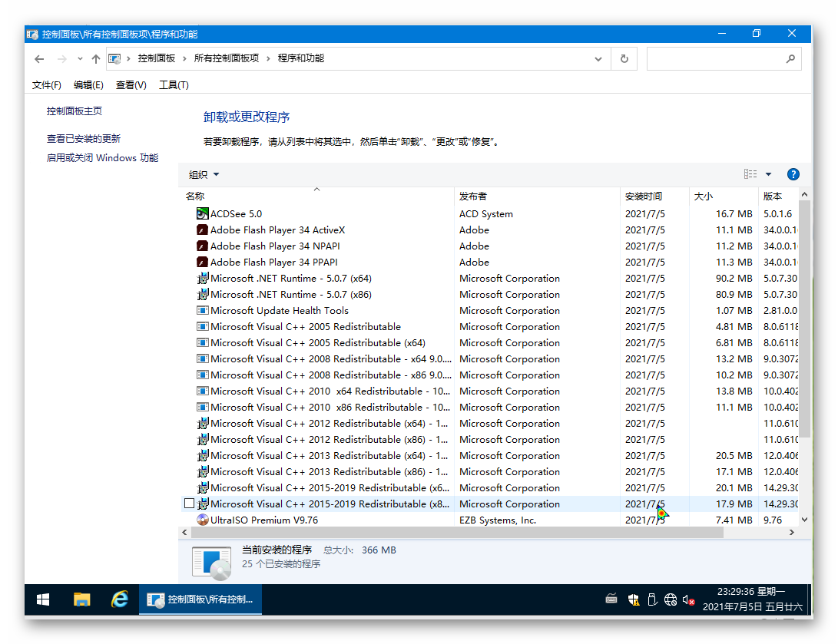The width and height of the screenshot is (838, 644).
Task: Expand the view options dropdown arrow
Action: (x=769, y=174)
